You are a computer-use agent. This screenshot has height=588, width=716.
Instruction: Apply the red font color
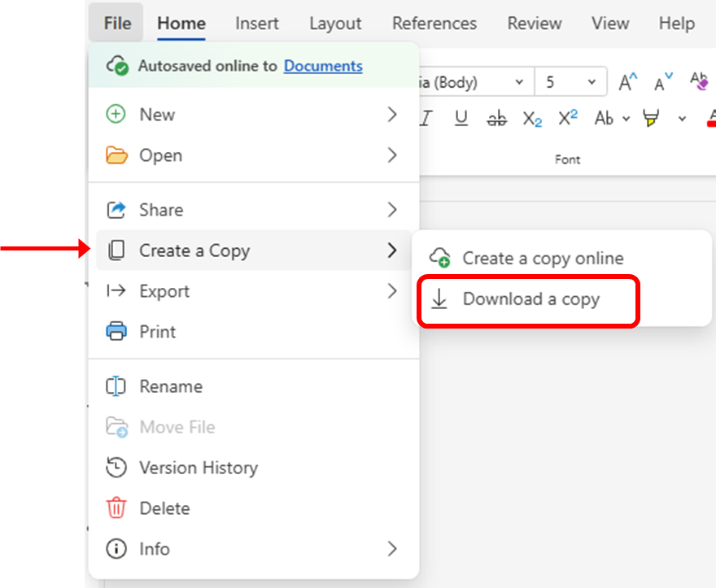711,118
